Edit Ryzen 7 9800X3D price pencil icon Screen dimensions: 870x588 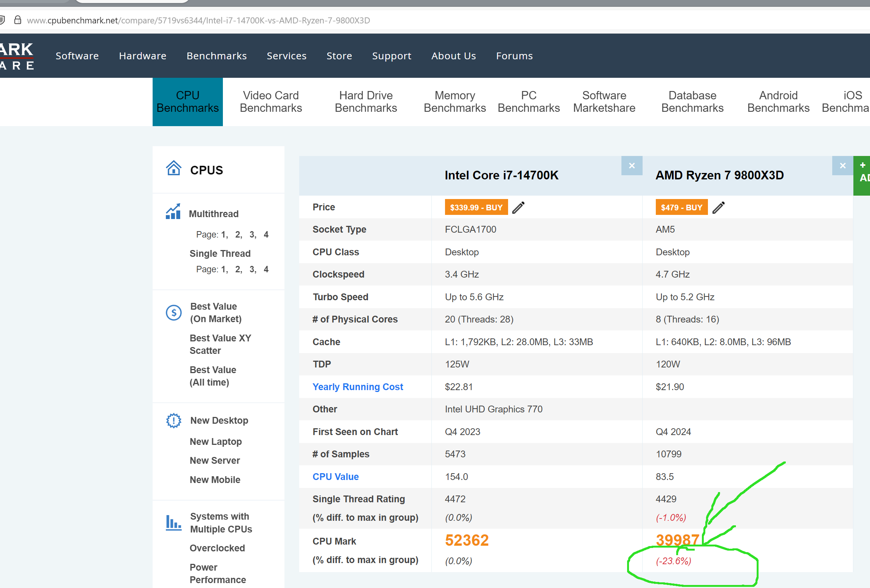click(718, 207)
